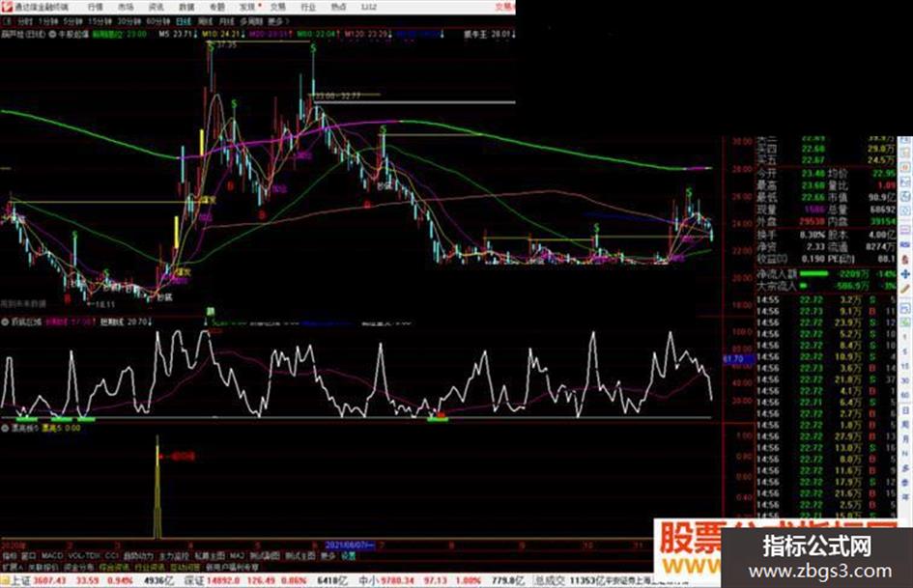913x588 pixels.
Task: Open the 发现 menu
Action: [247, 7]
